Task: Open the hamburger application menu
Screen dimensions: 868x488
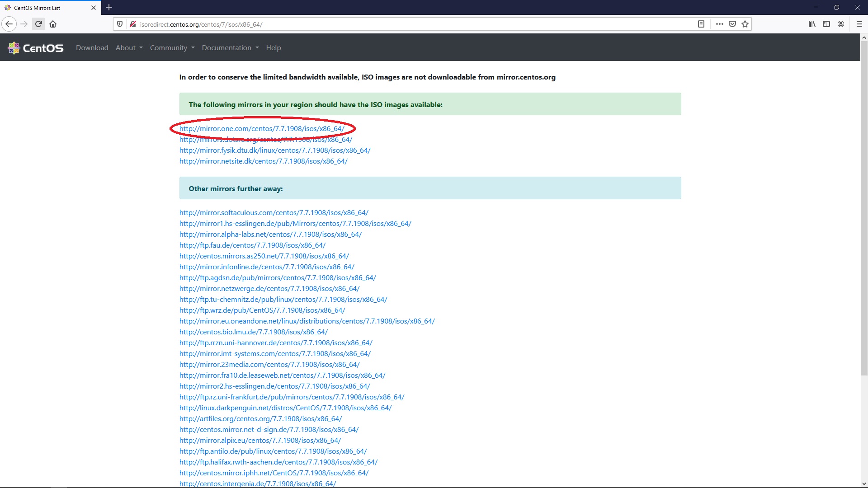Action: (x=859, y=24)
